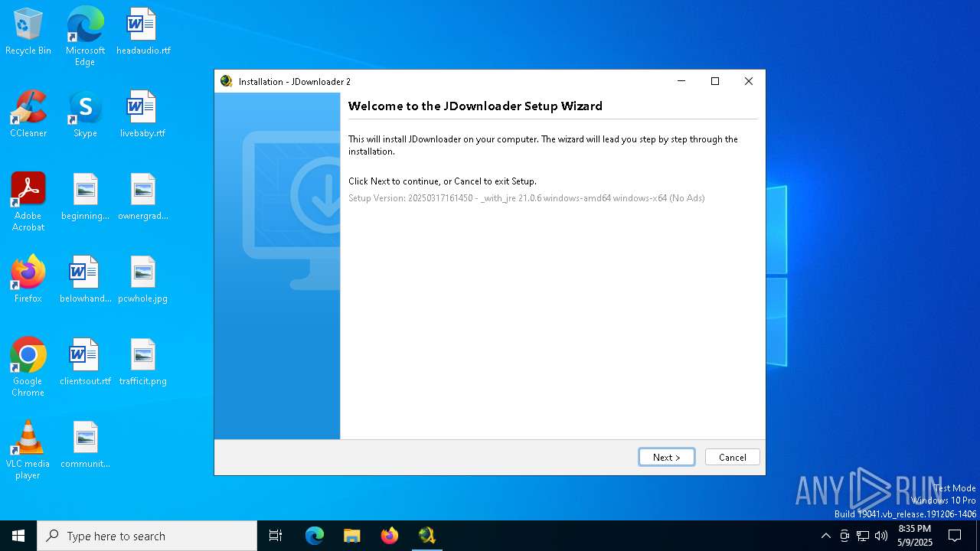
Task: Cancel the JDownloader installation
Action: click(x=732, y=457)
